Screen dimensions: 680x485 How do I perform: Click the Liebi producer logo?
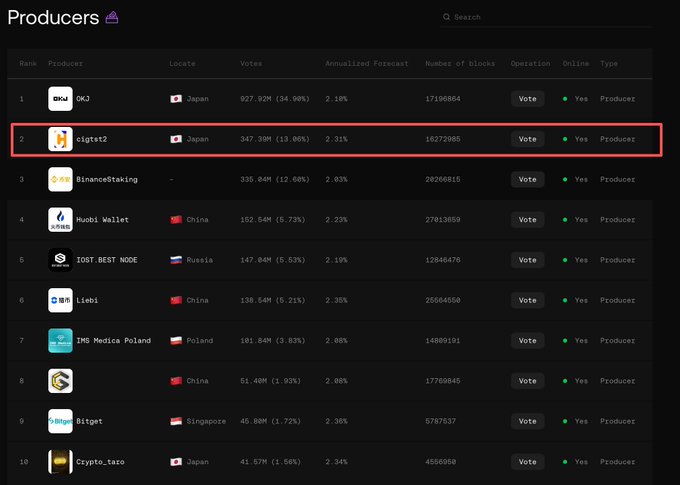(60, 300)
